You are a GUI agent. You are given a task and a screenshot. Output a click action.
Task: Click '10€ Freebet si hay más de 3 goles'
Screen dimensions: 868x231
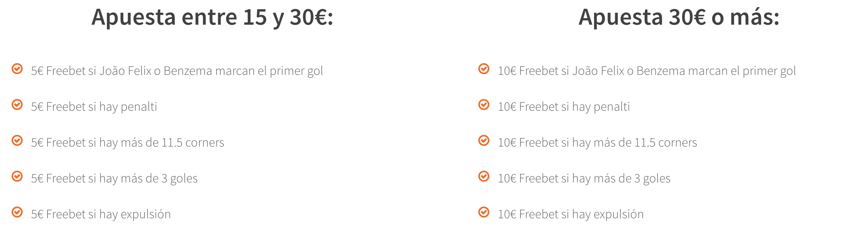(x=584, y=178)
